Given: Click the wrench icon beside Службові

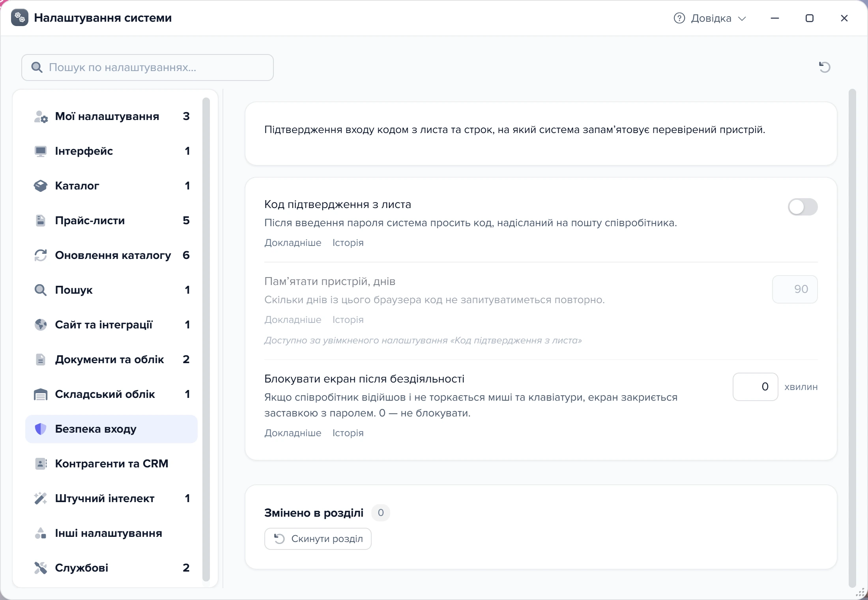Looking at the screenshot, I should click(41, 568).
